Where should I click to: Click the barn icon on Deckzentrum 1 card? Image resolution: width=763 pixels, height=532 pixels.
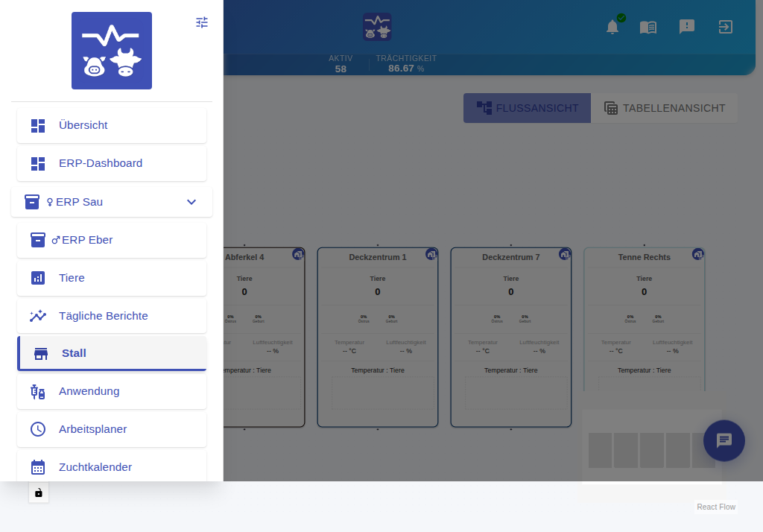tap(431, 254)
